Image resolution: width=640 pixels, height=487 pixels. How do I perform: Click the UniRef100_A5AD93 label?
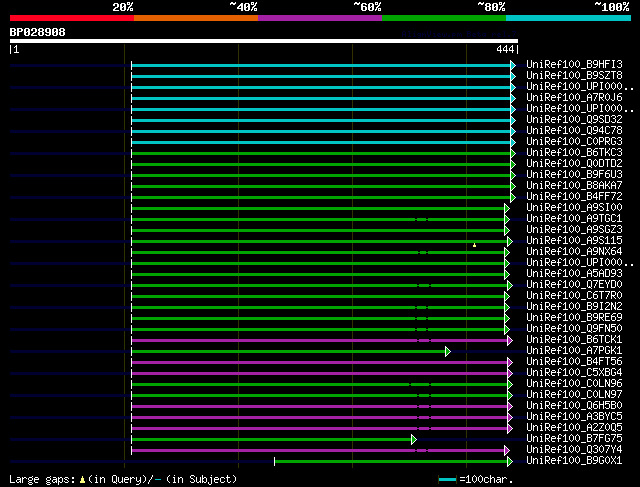(x=574, y=274)
